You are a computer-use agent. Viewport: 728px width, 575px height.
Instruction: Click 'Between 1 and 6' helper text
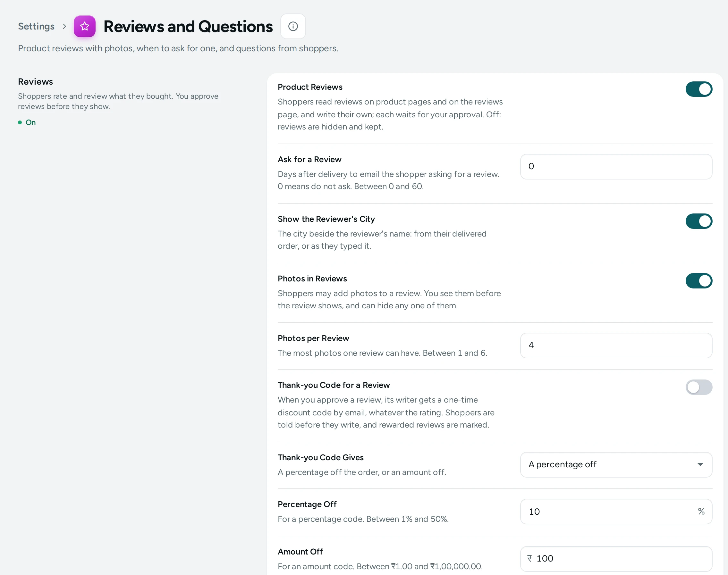455,353
